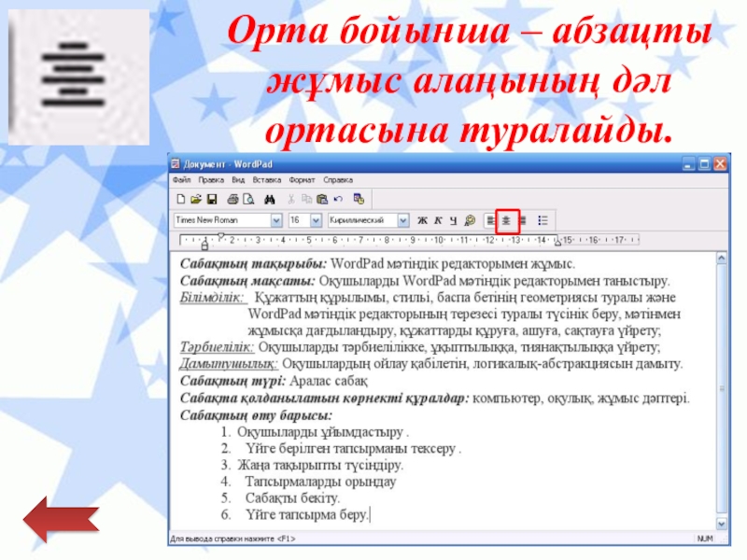Click the NUM indicator in status bar
Viewport: 747px width, 560px height.
705,539
